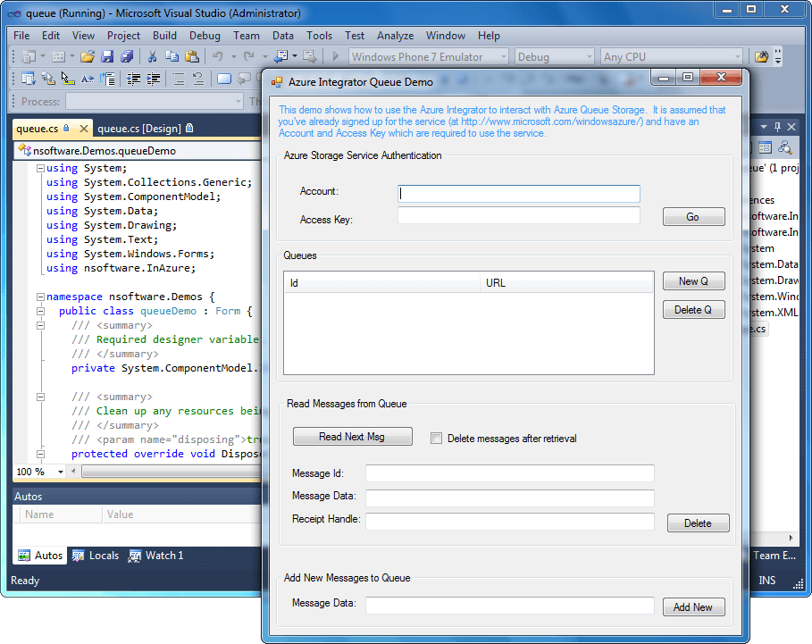Open the Debug configuration dropdown
812x644 pixels.
point(590,57)
